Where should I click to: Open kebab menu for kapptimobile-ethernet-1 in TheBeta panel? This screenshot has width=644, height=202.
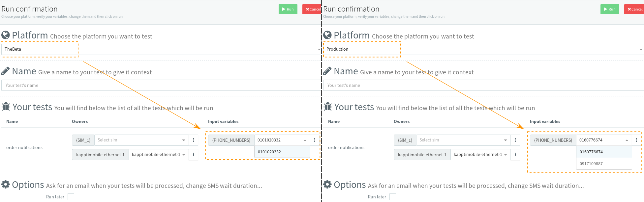point(193,155)
